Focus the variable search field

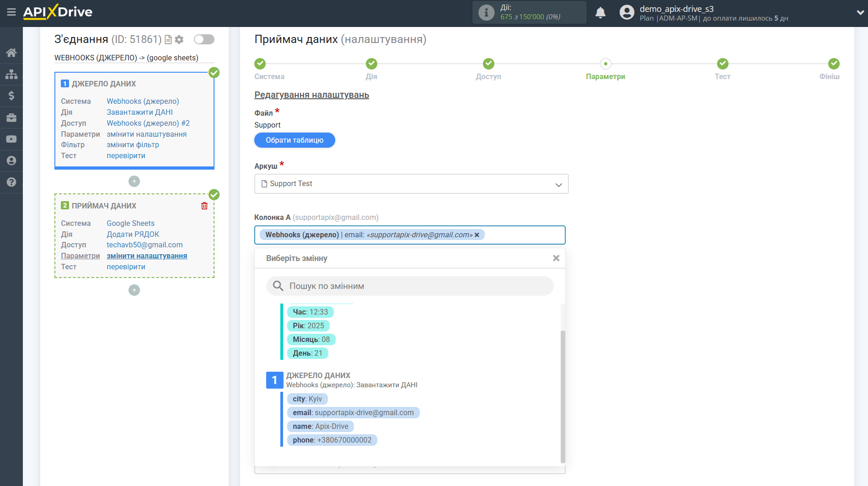pyautogui.click(x=410, y=286)
